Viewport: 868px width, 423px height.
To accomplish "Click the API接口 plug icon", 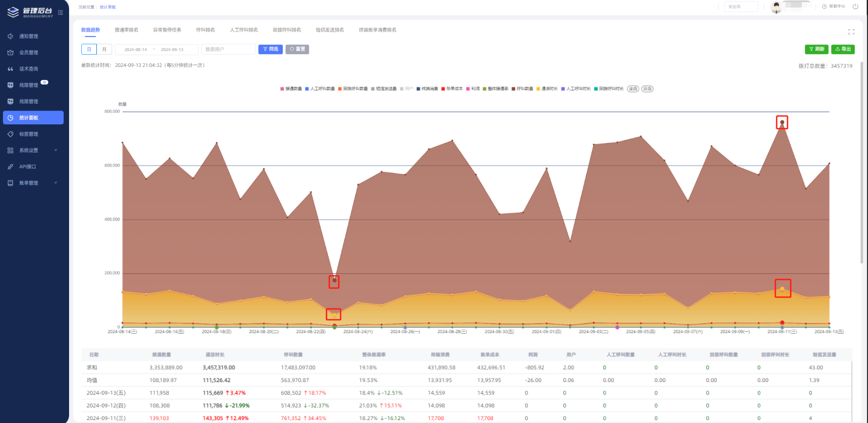I will [x=10, y=167].
